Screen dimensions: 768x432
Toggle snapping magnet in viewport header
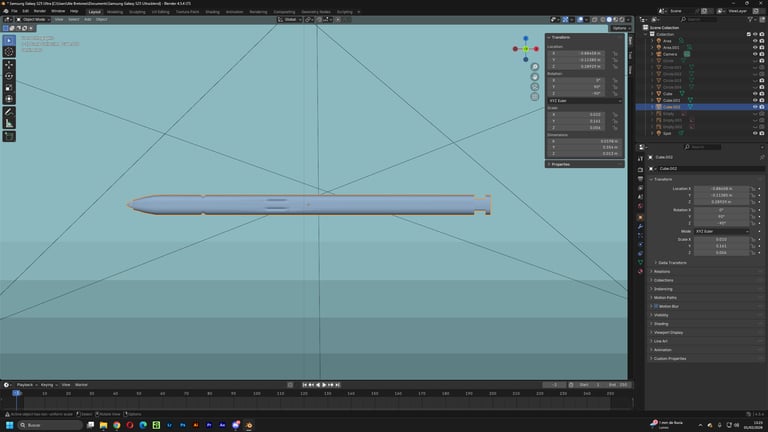pyautogui.click(x=318, y=20)
